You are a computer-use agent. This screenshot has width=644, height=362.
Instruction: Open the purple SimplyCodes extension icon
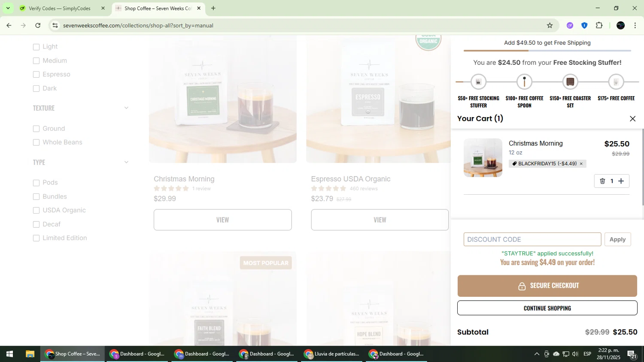click(x=570, y=25)
